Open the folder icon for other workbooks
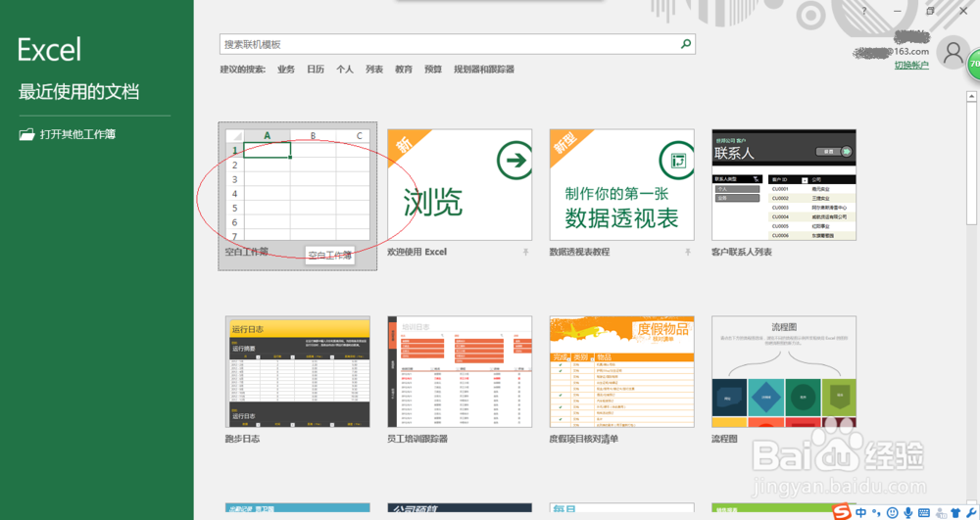The image size is (980, 520). (26, 134)
